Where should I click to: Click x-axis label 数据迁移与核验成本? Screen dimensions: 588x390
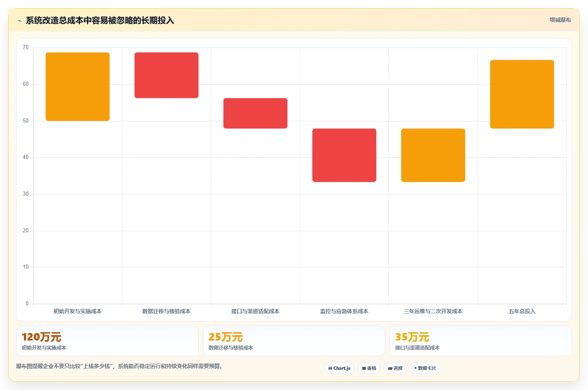[x=167, y=311]
